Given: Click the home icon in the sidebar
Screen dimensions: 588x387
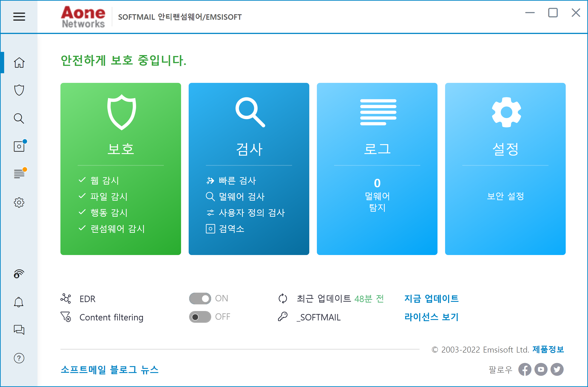Looking at the screenshot, I should [19, 62].
